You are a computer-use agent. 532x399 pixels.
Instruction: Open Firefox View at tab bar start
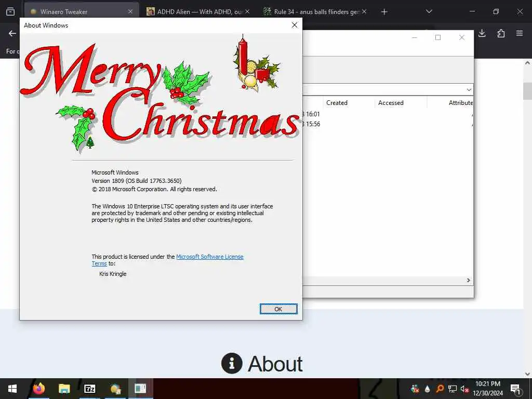pos(10,11)
